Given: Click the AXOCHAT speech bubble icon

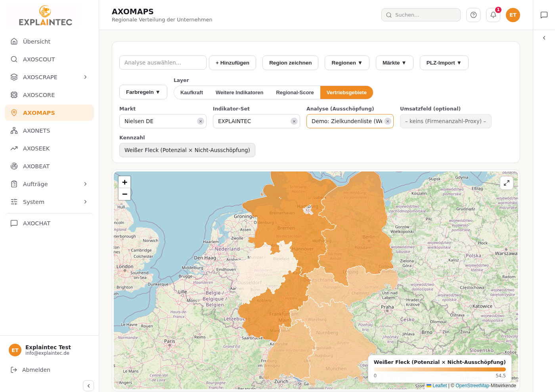Looking at the screenshot, I should (x=14, y=223).
